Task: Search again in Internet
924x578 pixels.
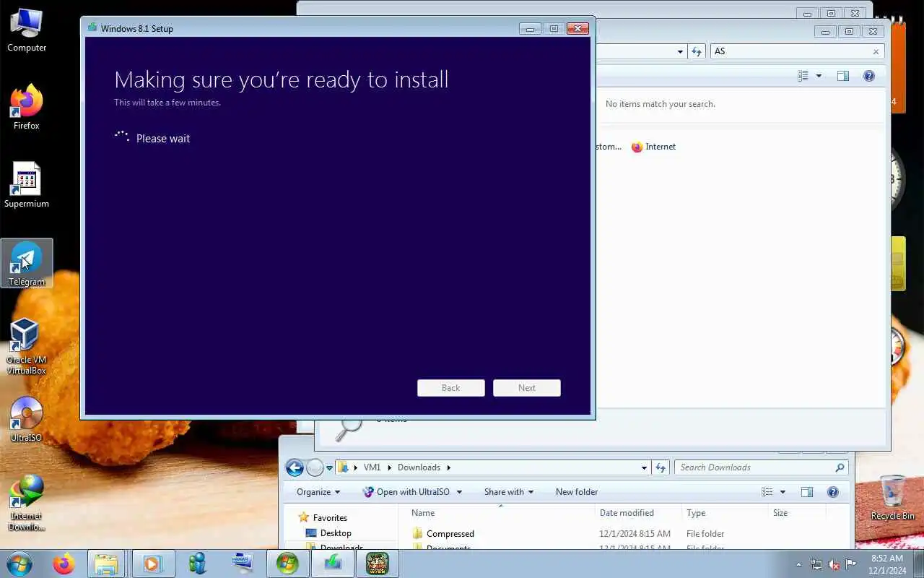Action: [653, 147]
